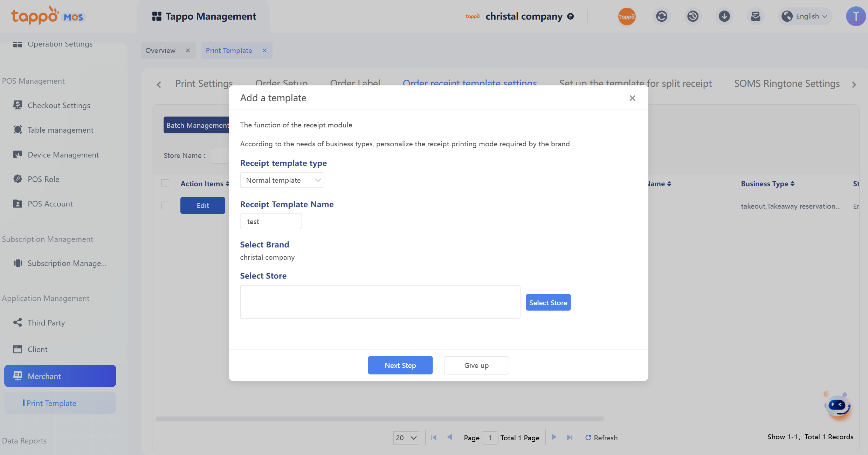Open the Overview tab
The width and height of the screenshot is (868, 455).
pos(160,50)
